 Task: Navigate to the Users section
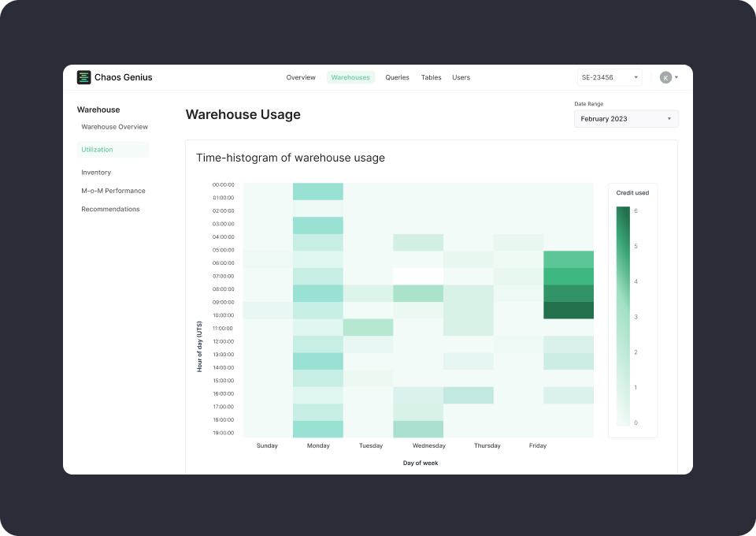[461, 77]
